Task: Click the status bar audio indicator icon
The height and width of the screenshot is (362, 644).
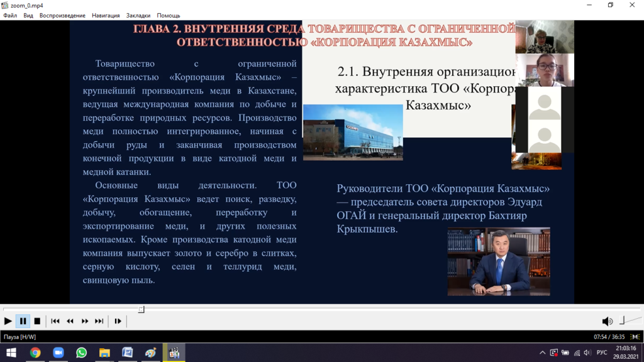Action: tap(635, 337)
